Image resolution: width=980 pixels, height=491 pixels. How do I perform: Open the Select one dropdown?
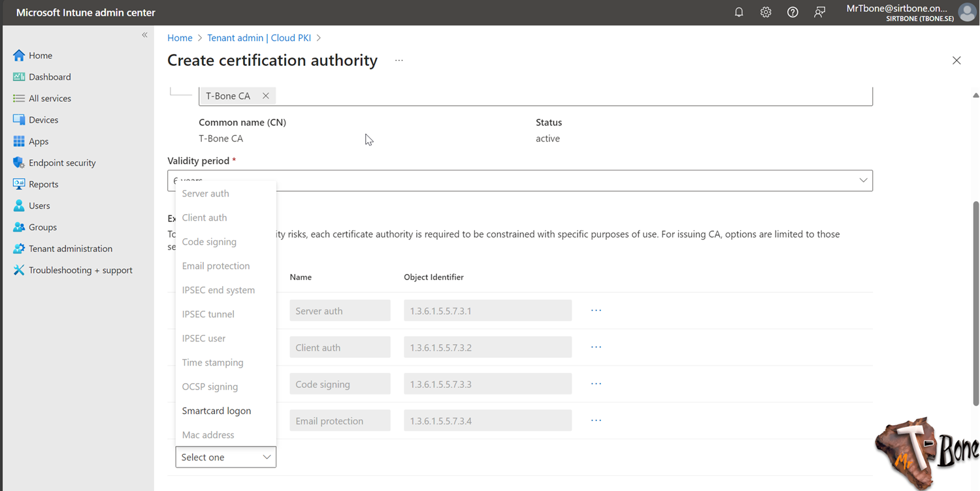(225, 457)
